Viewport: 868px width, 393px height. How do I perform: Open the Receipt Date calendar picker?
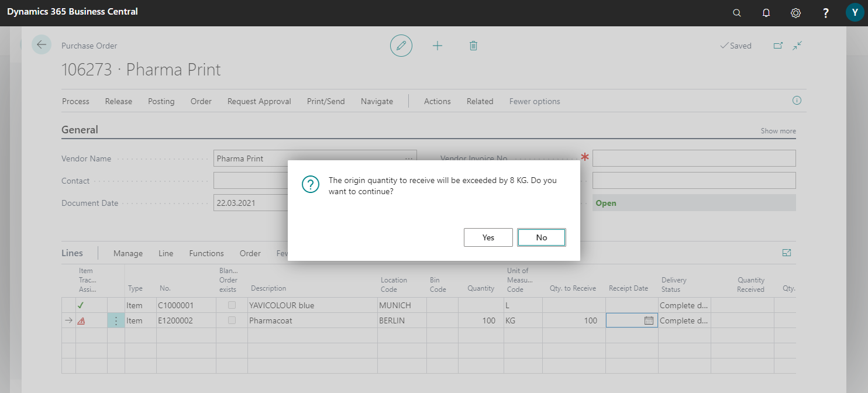(649, 320)
